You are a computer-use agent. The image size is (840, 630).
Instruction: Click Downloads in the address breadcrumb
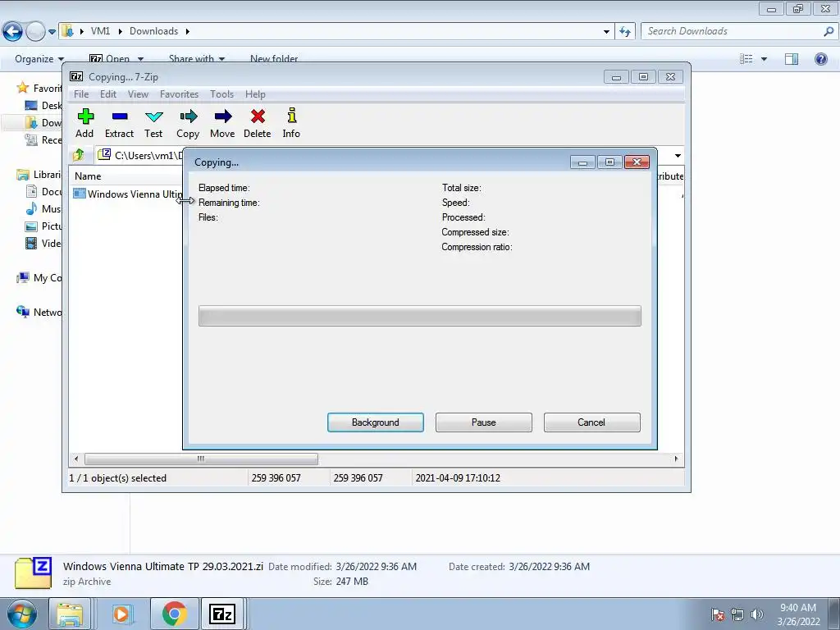(x=153, y=31)
